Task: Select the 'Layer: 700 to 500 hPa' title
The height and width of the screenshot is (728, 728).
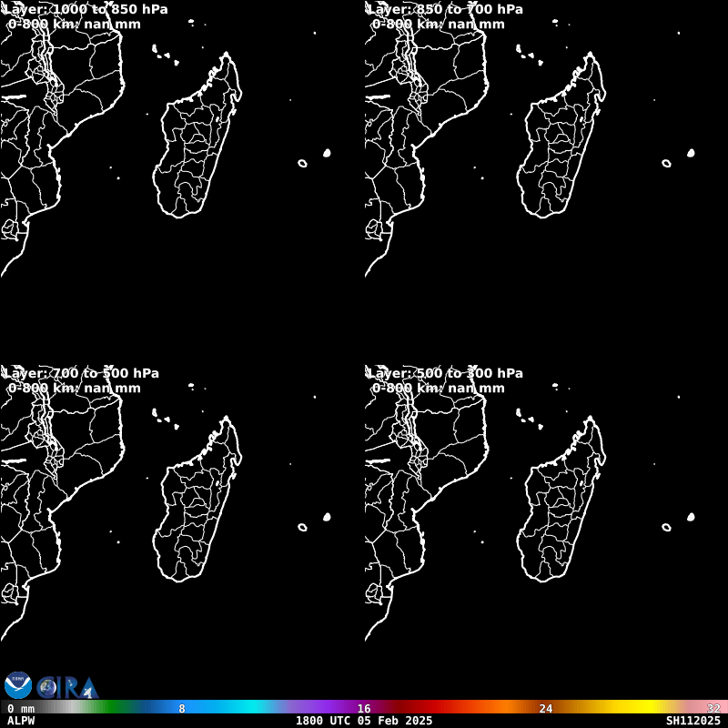Action: click(x=81, y=373)
